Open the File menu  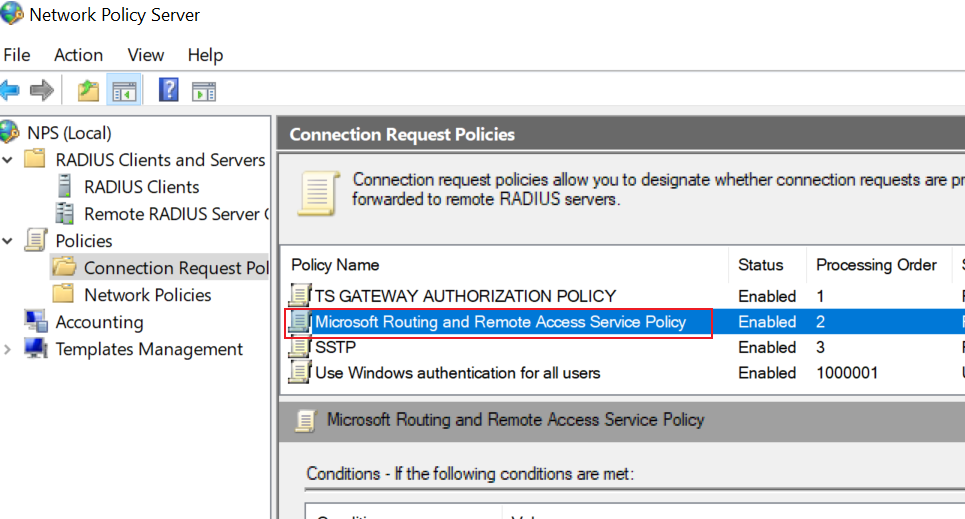point(17,55)
